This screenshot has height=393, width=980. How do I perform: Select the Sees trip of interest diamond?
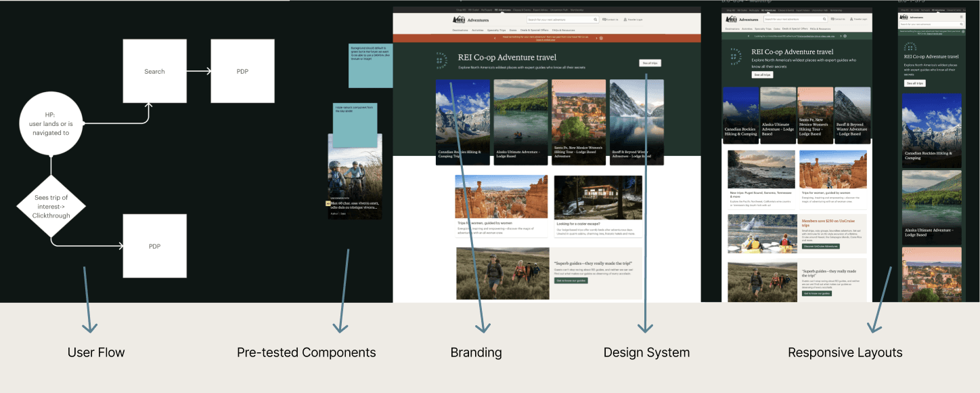(51, 205)
